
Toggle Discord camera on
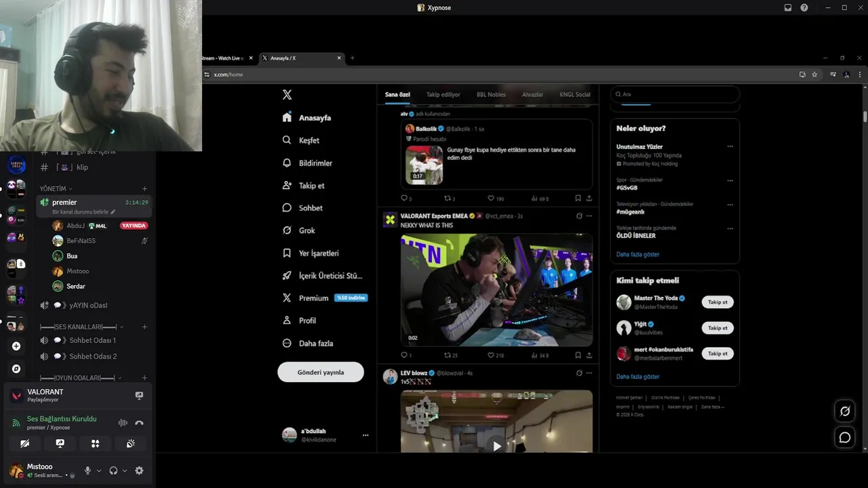point(24,443)
